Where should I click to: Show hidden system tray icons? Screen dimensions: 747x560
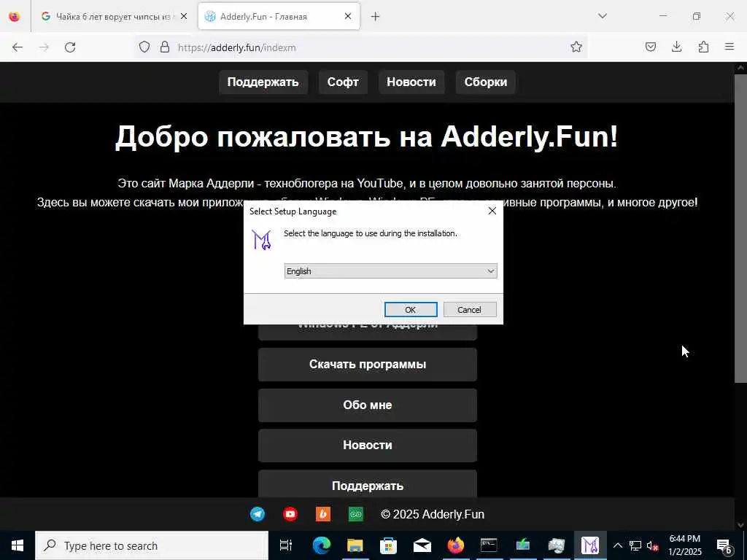[617, 545]
